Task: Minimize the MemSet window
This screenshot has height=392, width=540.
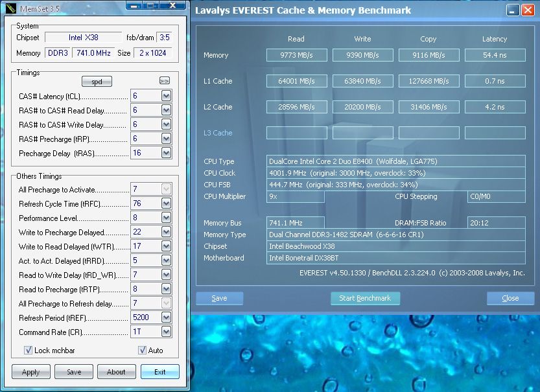Action: tap(135, 5)
